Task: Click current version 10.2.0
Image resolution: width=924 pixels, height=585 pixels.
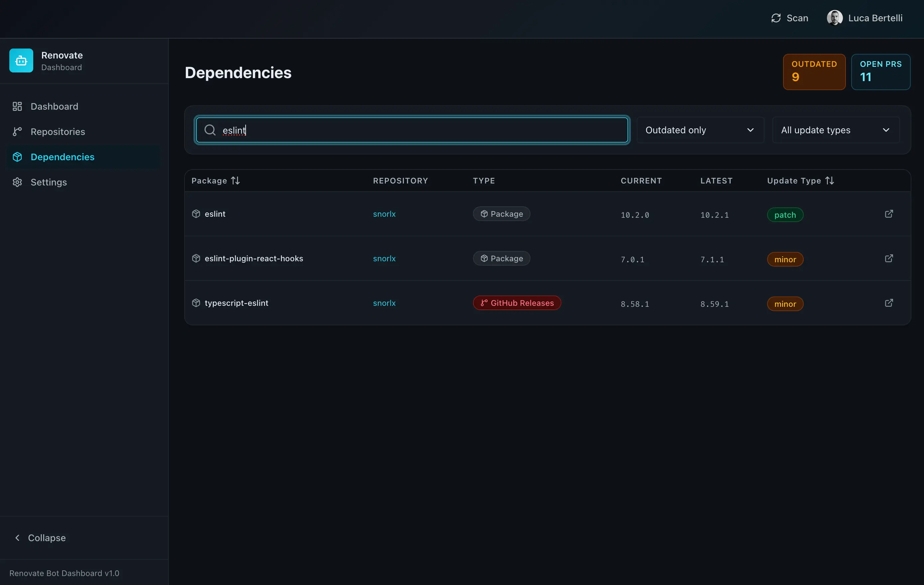Action: pyautogui.click(x=635, y=215)
